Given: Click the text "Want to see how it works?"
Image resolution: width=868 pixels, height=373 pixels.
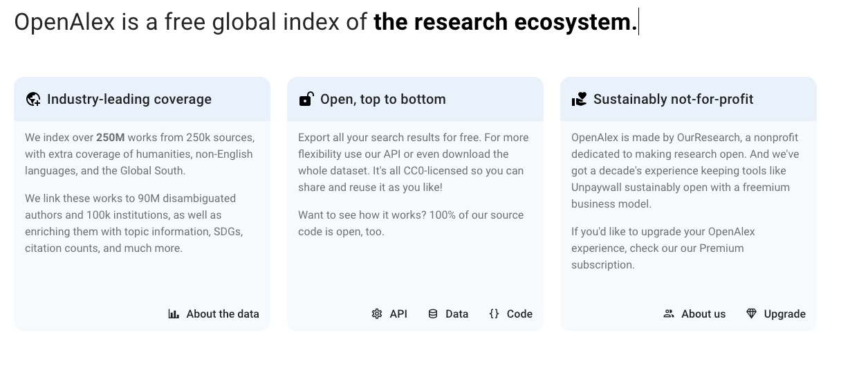Looking at the screenshot, I should [x=361, y=215].
